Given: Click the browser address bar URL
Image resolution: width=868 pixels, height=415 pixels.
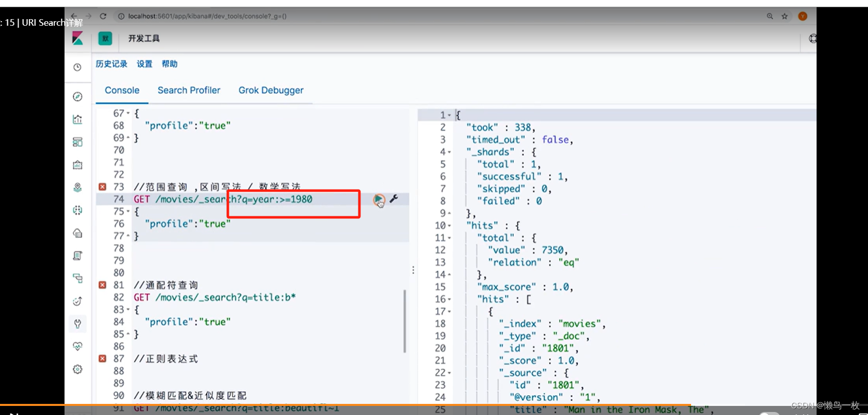Looking at the screenshot, I should (207, 16).
